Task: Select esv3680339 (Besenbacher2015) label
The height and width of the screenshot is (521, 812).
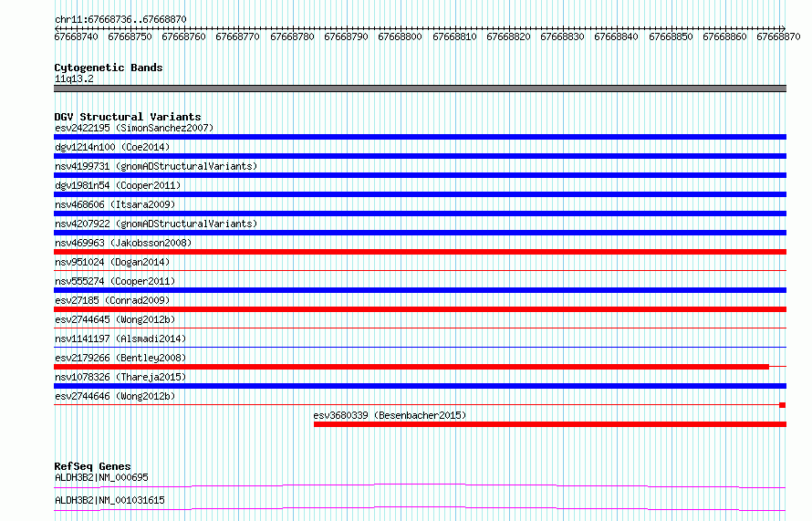Action: (x=390, y=415)
